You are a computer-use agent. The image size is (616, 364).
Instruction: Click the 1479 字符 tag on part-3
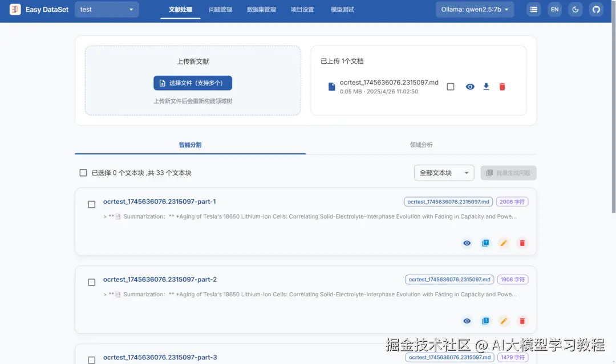[513, 357]
